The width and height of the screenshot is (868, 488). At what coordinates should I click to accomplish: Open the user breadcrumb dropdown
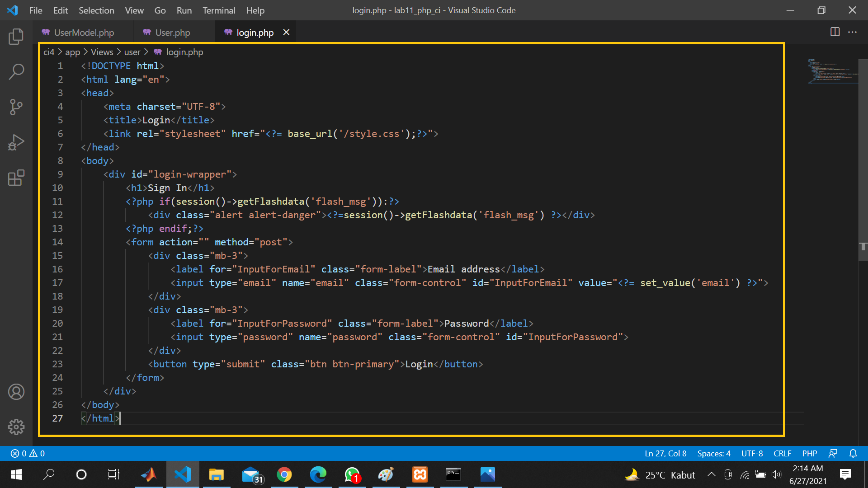click(132, 52)
